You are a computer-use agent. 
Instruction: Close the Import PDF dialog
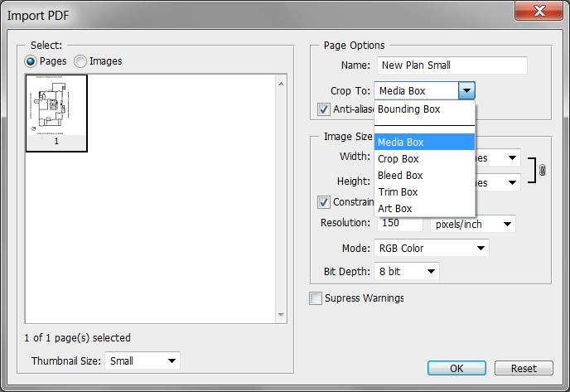[539, 12]
